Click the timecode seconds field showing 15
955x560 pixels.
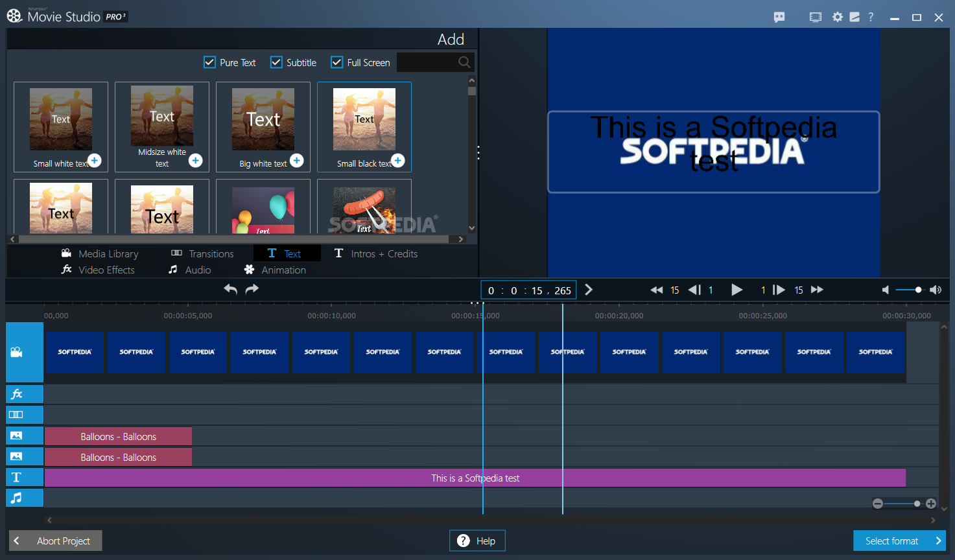coord(537,290)
